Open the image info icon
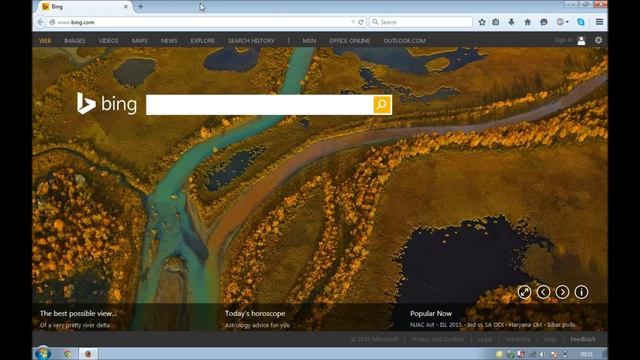640x360 pixels. click(x=581, y=292)
